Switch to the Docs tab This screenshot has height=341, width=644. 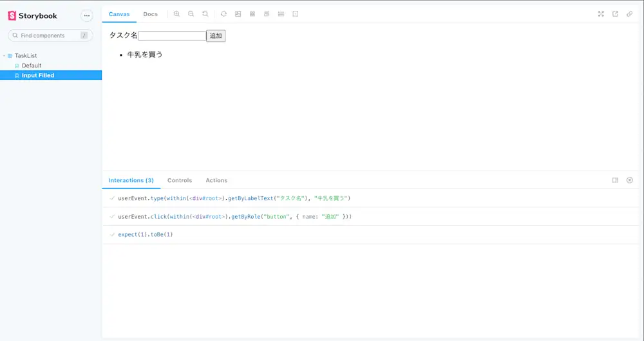click(150, 14)
